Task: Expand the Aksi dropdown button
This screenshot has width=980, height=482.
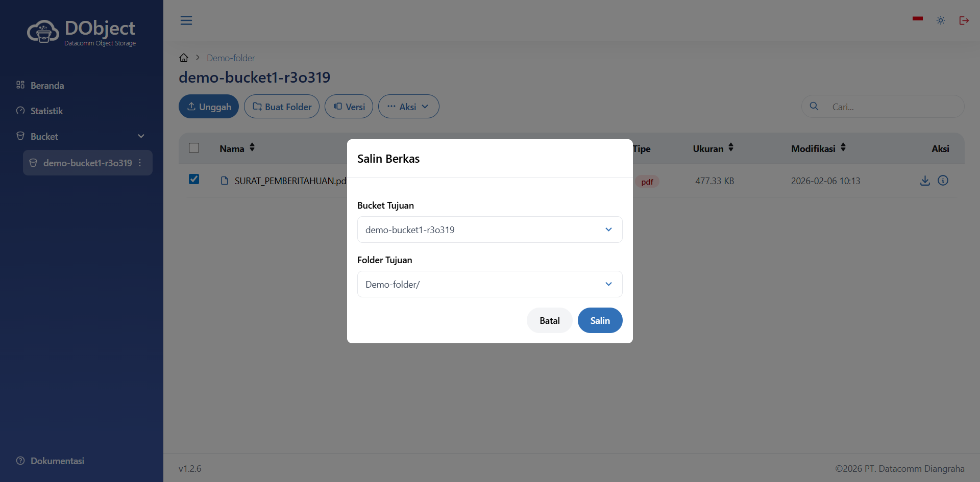Action: point(408,107)
